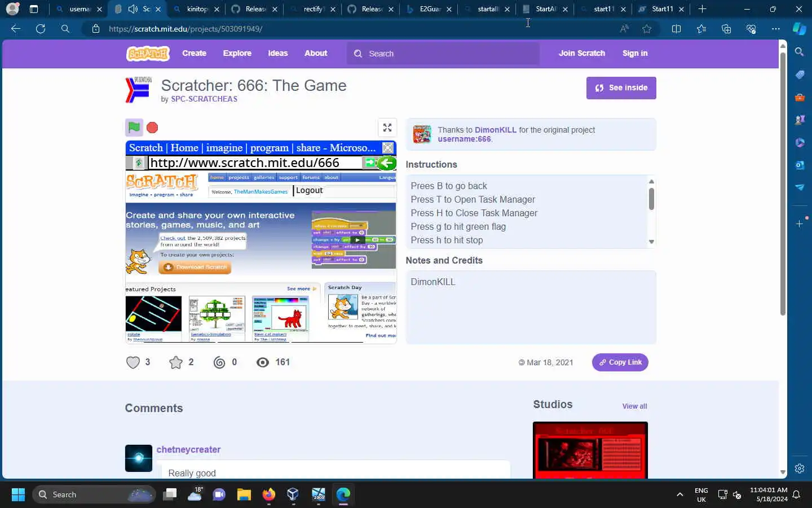Click the Copy Link button
812x508 pixels.
(x=620, y=362)
